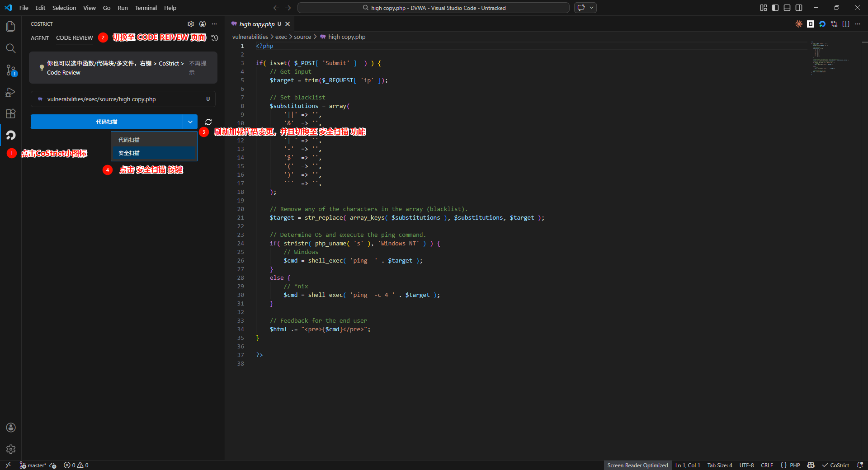Click the blue 代码扫描 scan button

point(107,122)
